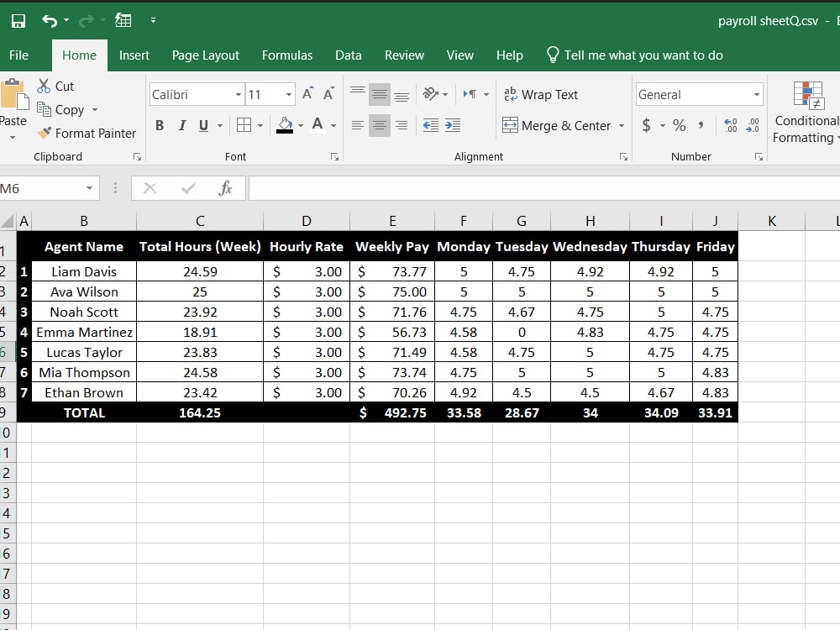Click the Copy button

(60, 110)
